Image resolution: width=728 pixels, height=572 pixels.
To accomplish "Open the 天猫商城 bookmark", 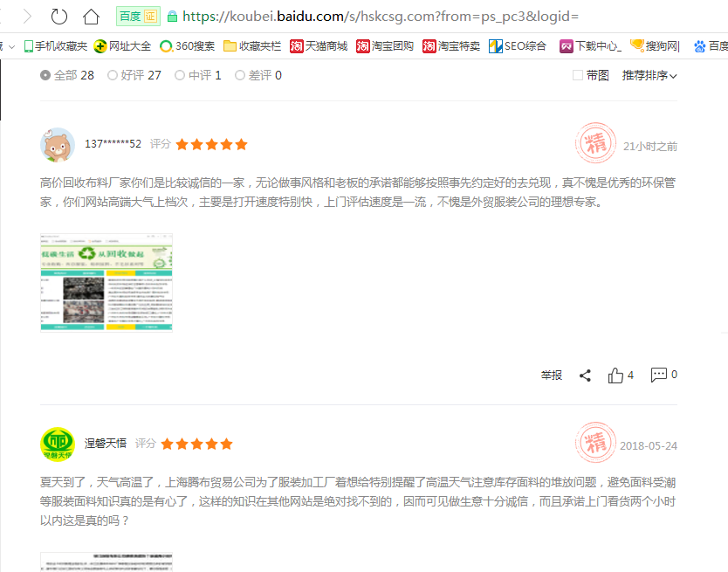I will (x=320, y=45).
